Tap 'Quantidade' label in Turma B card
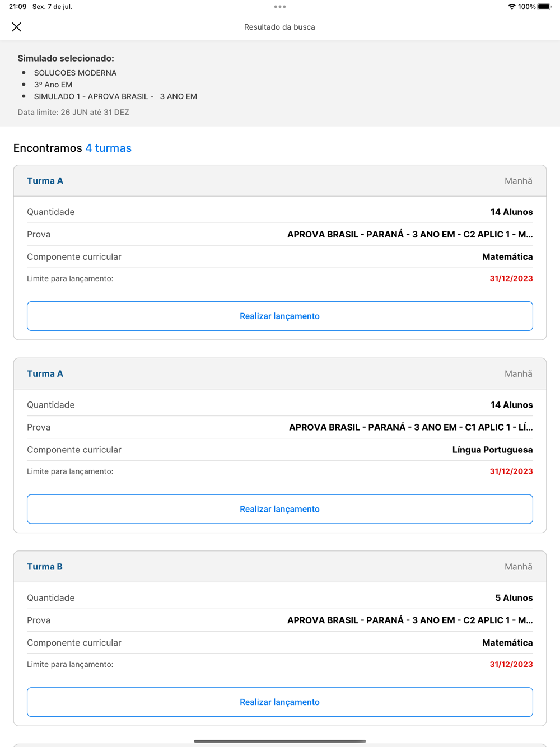 point(51,598)
